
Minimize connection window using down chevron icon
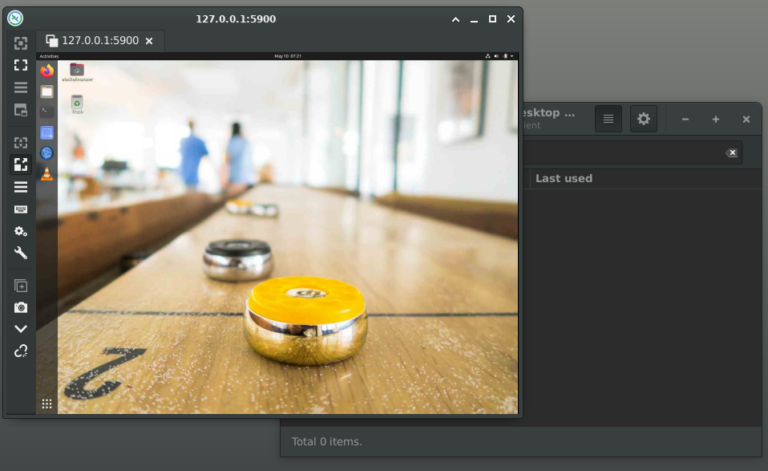coord(20,329)
